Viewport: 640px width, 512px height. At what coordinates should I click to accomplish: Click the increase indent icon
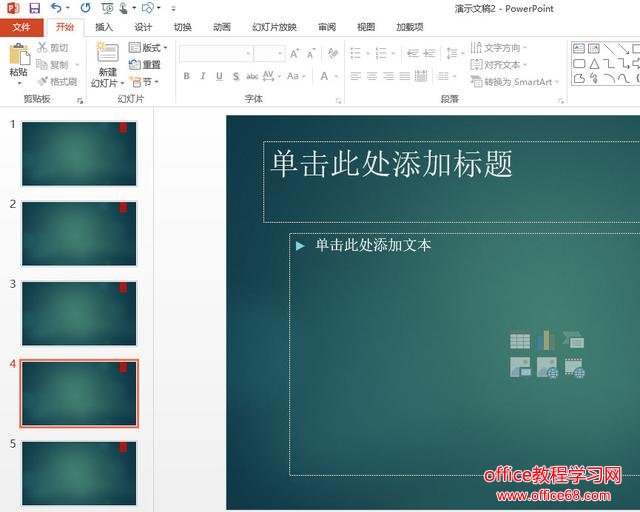click(x=429, y=53)
